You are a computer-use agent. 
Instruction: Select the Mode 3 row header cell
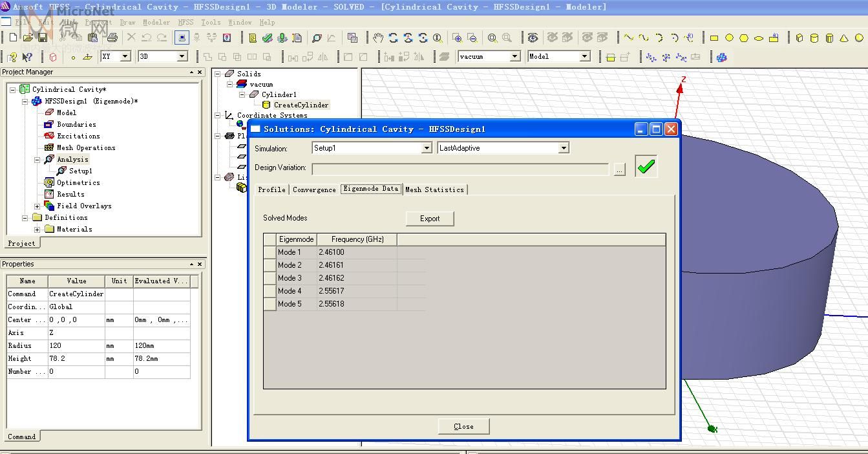(270, 278)
